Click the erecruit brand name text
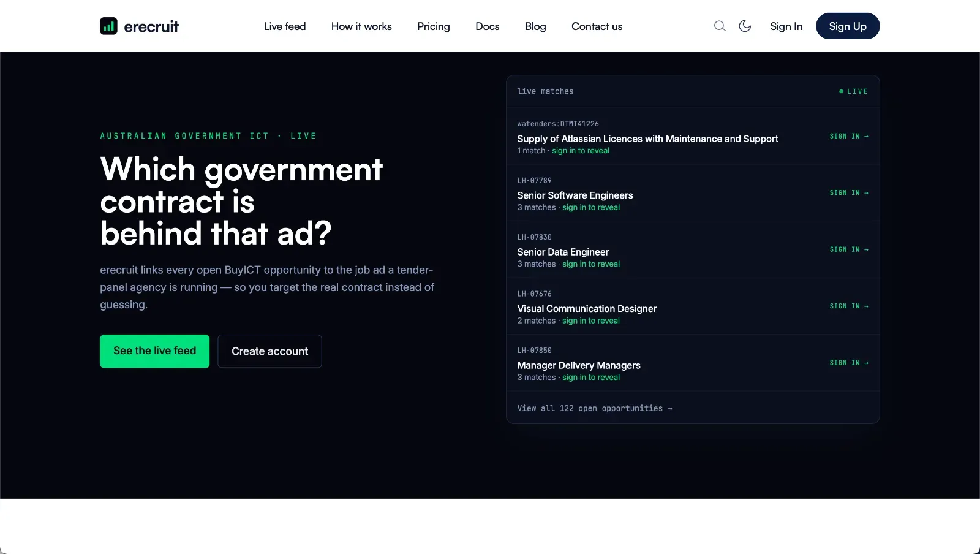The height and width of the screenshot is (554, 980). [151, 26]
